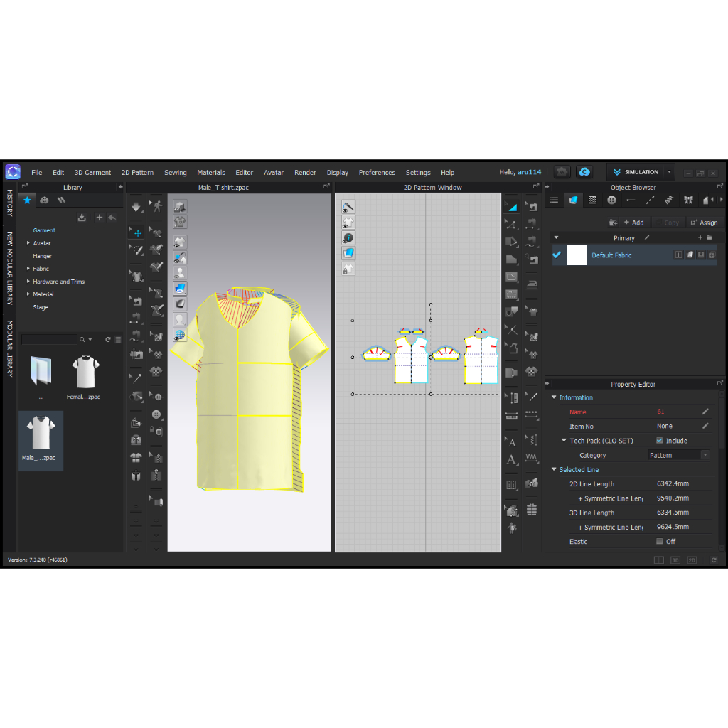Image resolution: width=728 pixels, height=728 pixels.
Task: Open the Render menu
Action: click(x=305, y=172)
